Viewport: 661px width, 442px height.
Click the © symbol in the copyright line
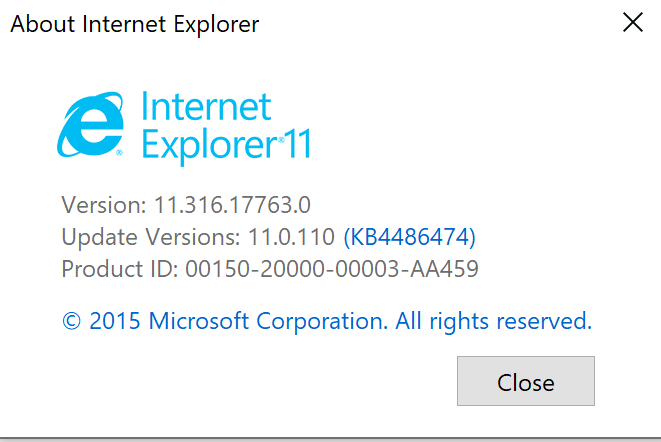71,322
